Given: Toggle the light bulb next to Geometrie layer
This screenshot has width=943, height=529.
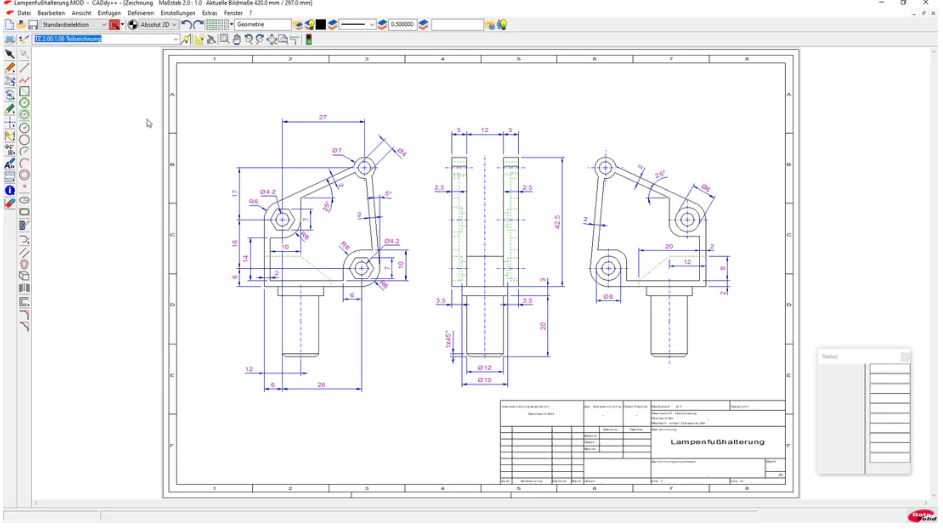Looking at the screenshot, I should [x=309, y=24].
